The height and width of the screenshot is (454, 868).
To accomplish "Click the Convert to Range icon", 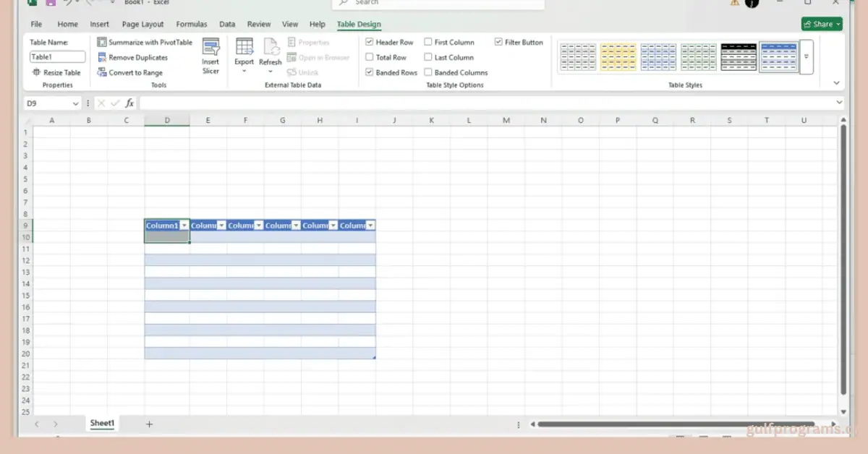I will coord(102,73).
